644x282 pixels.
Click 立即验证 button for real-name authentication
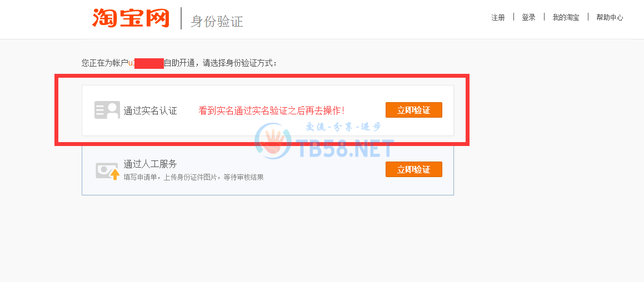413,110
